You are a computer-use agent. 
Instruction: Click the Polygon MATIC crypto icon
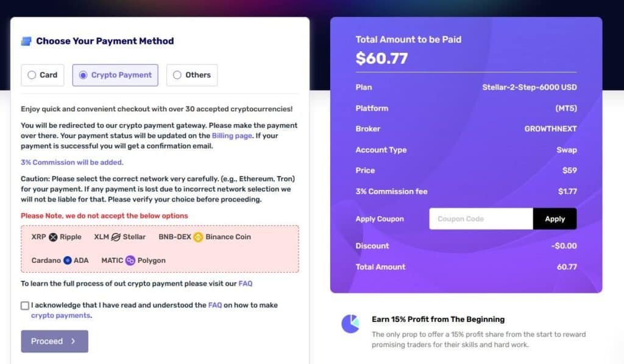(130, 261)
